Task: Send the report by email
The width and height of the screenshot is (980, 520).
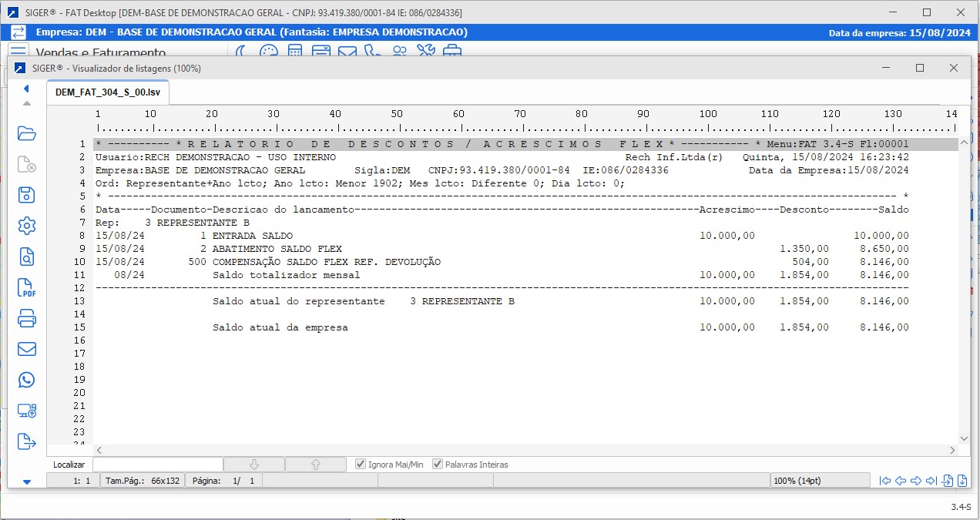Action: point(27,349)
